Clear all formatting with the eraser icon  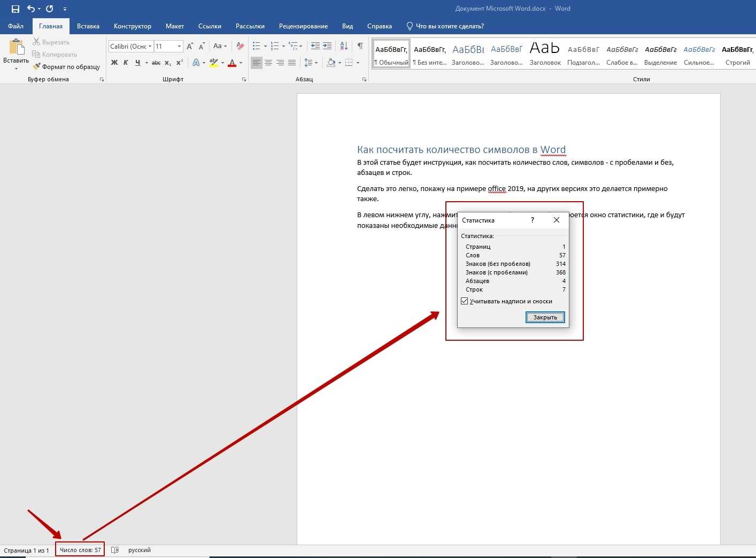(x=240, y=47)
